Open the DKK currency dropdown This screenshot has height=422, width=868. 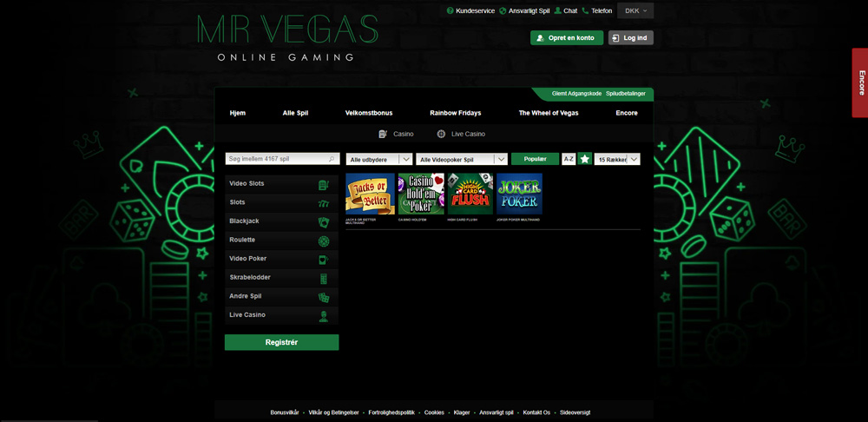point(635,10)
